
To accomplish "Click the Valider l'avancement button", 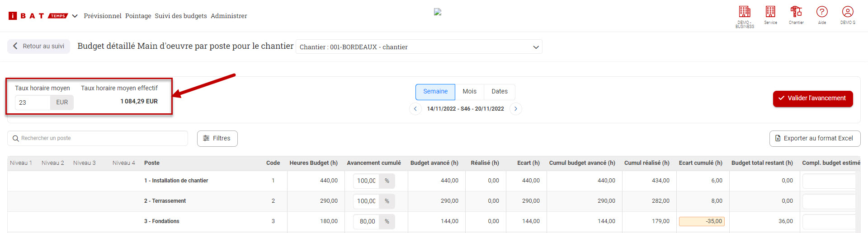I will [812, 98].
